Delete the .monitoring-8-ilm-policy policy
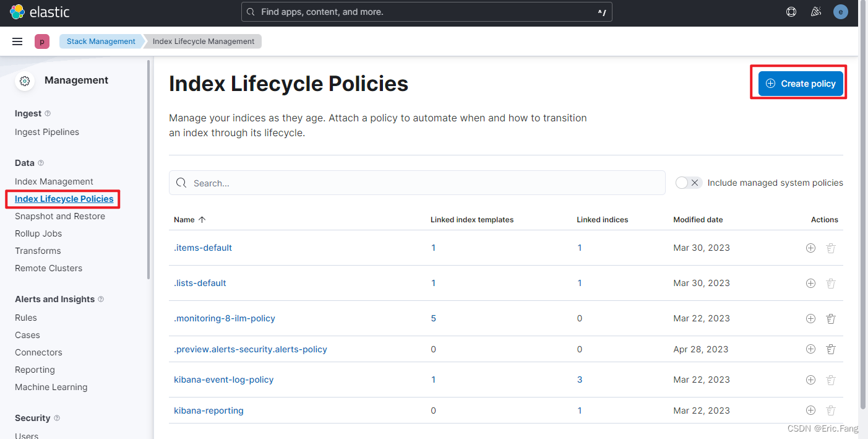The height and width of the screenshot is (439, 868). (831, 318)
